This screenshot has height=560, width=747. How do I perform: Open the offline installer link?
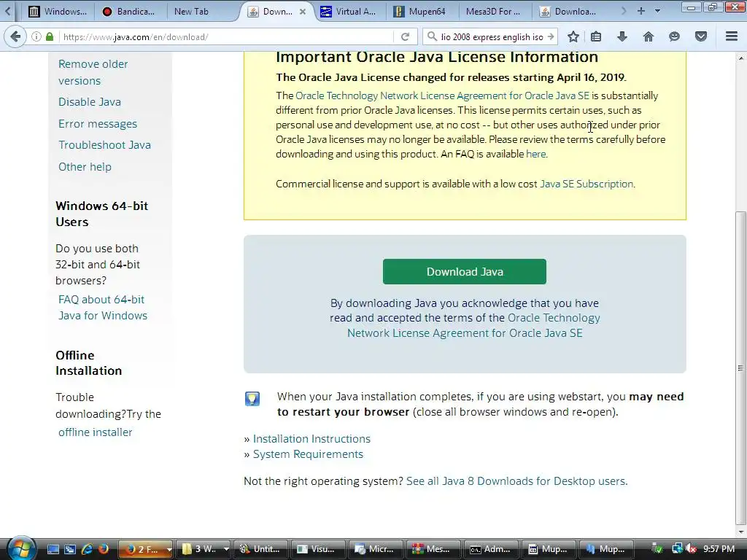coord(96,432)
